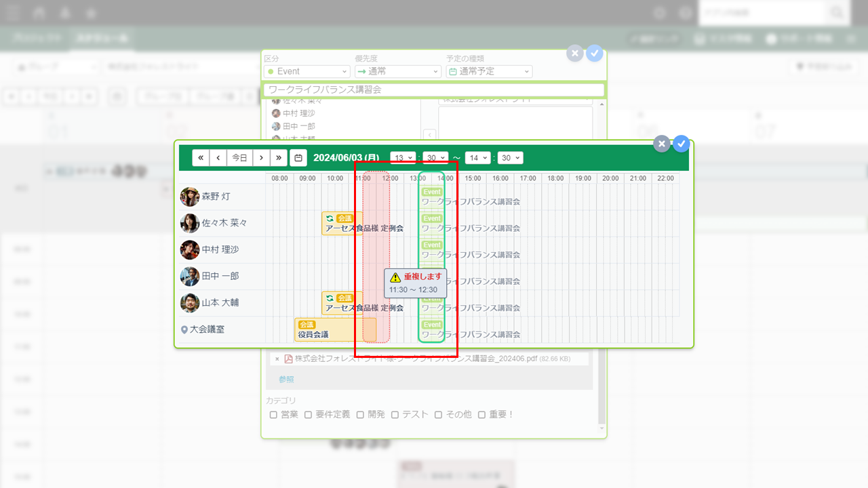Cancel the time picker with gray X
This screenshot has height=488, width=868.
click(662, 144)
